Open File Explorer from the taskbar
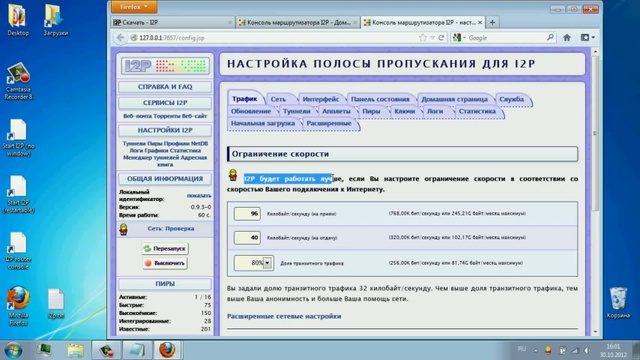Image resolution: width=640 pixels, height=360 pixels. 76,350
